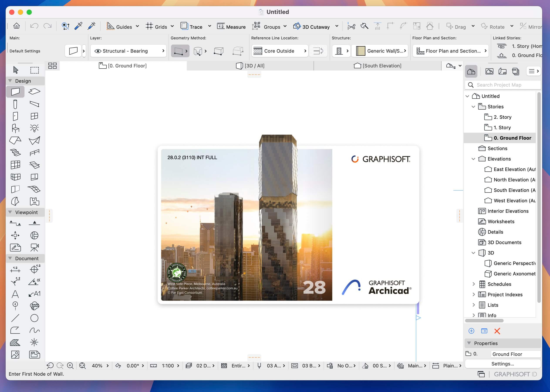Image resolution: width=550 pixels, height=392 pixels.
Task: Open the View Map navigator tab
Action: click(489, 71)
